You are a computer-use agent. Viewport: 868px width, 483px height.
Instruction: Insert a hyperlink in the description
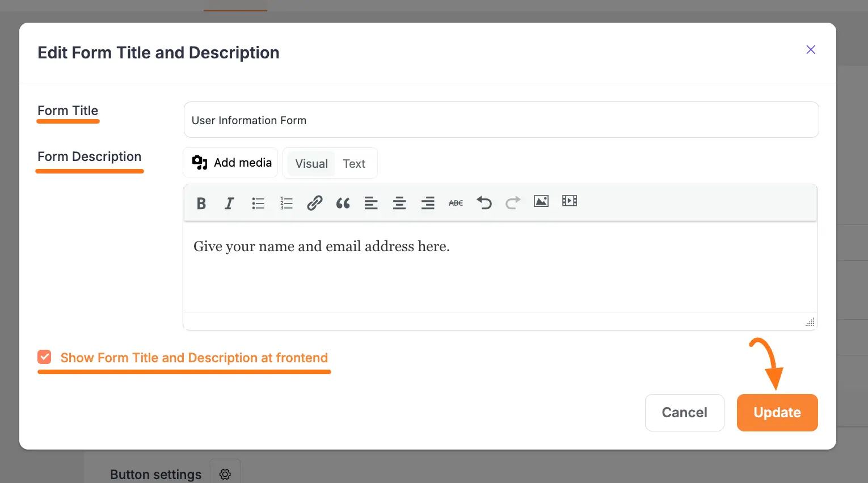point(315,202)
